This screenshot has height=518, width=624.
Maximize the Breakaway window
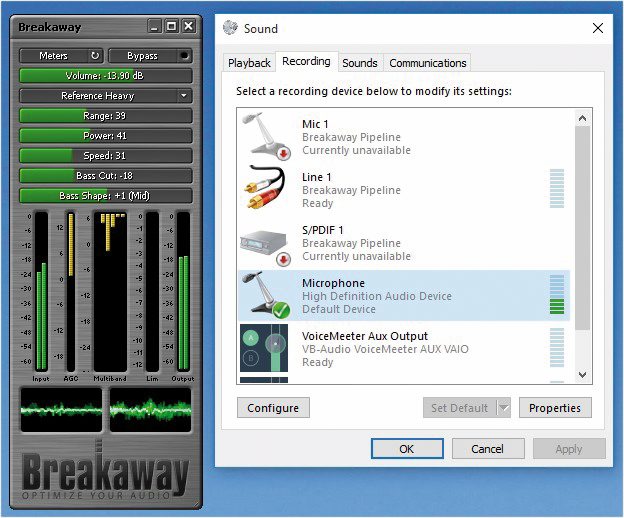172,27
